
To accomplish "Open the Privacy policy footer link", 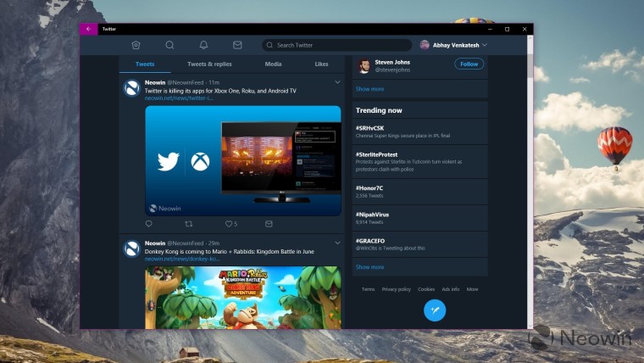I will point(396,289).
